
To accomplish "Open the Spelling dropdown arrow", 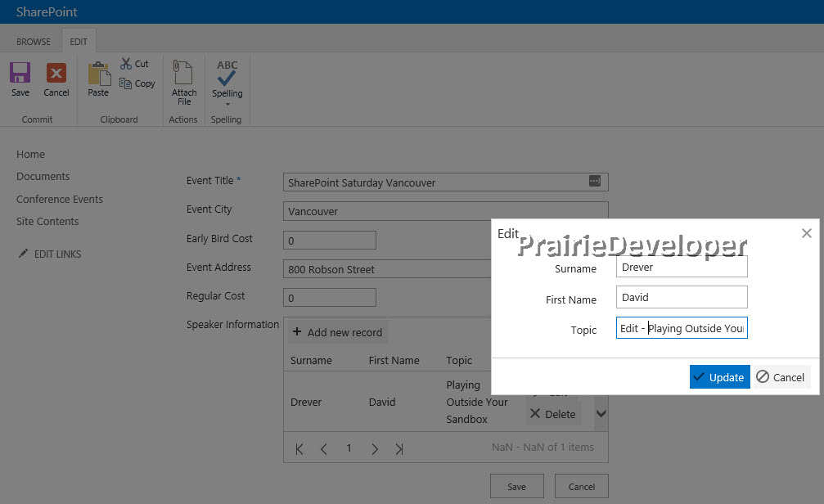I will point(227,104).
